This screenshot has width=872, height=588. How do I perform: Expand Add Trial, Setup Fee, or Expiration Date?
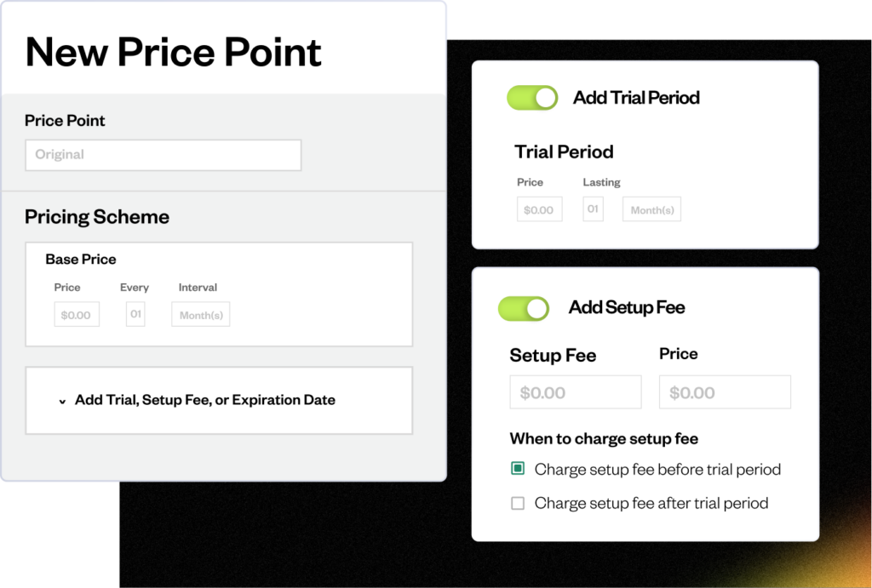[x=204, y=400]
